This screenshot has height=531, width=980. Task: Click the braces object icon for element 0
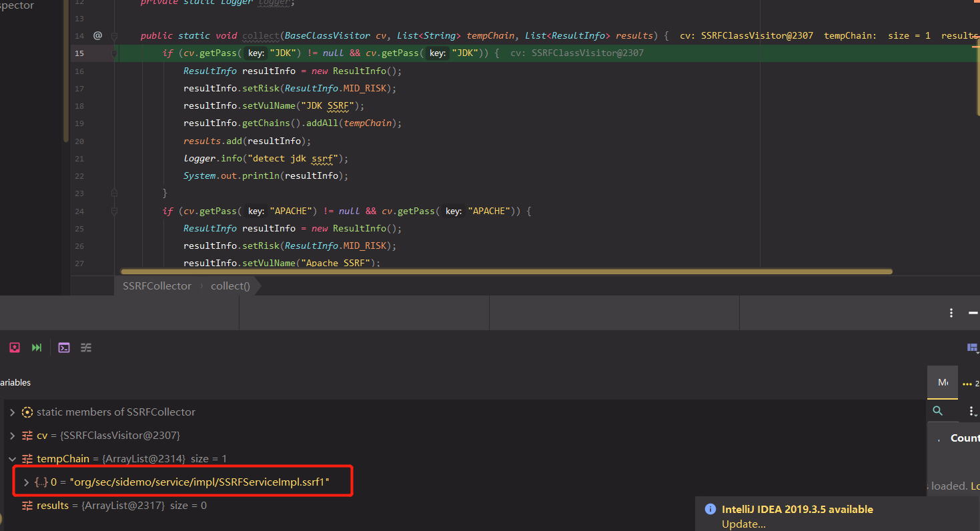pyautogui.click(x=41, y=482)
